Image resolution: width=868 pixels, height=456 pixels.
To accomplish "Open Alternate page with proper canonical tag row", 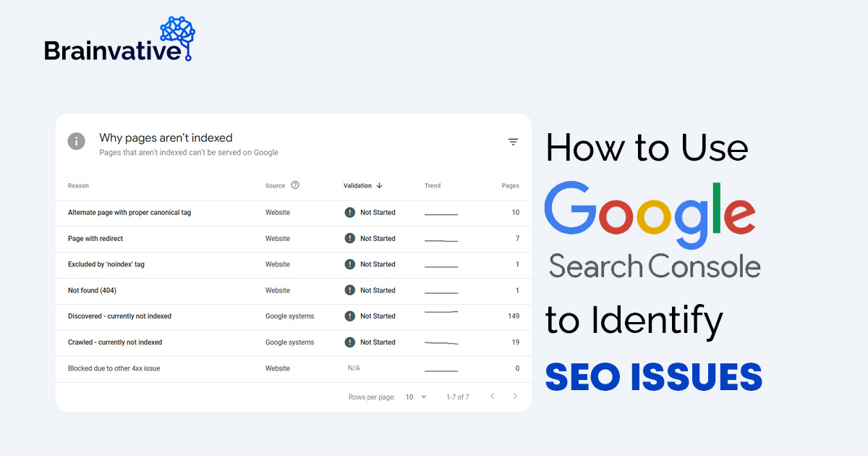I will click(294, 213).
